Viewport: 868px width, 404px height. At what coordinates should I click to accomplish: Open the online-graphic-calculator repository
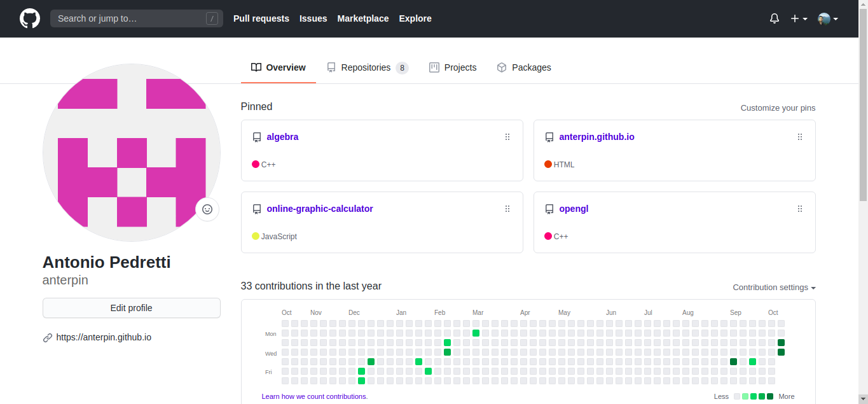(x=320, y=209)
